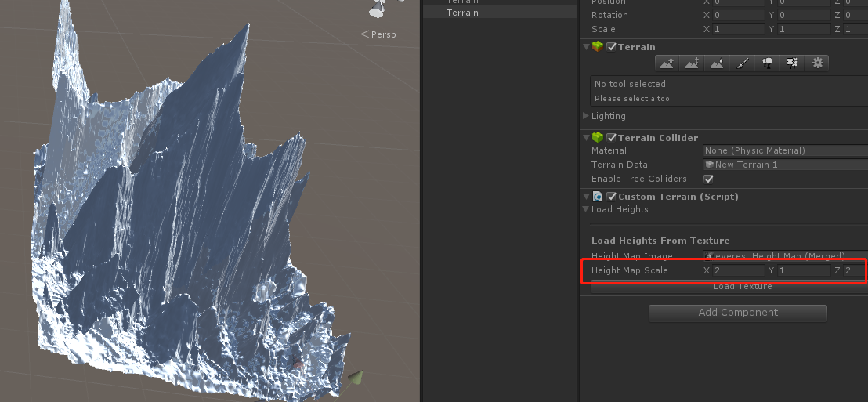The width and height of the screenshot is (868, 402).
Task: Click the Scale X field
Action: 739,29
